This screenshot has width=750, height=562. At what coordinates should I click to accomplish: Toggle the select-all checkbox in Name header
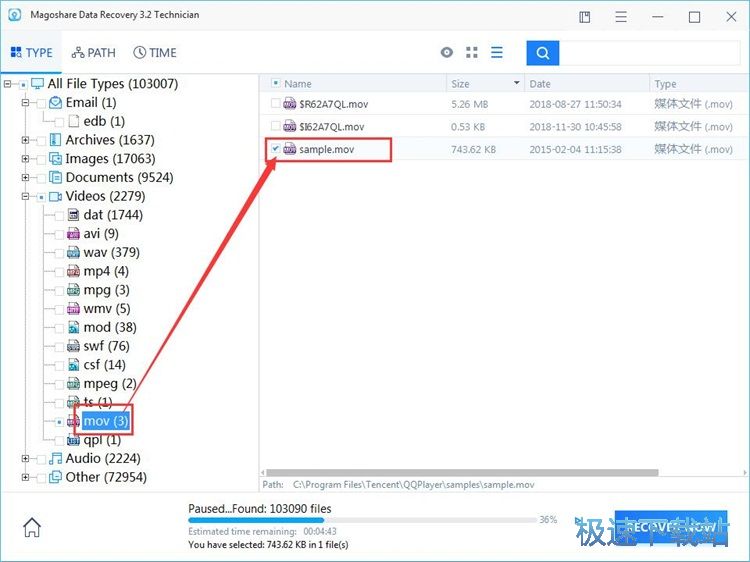pyautogui.click(x=276, y=83)
